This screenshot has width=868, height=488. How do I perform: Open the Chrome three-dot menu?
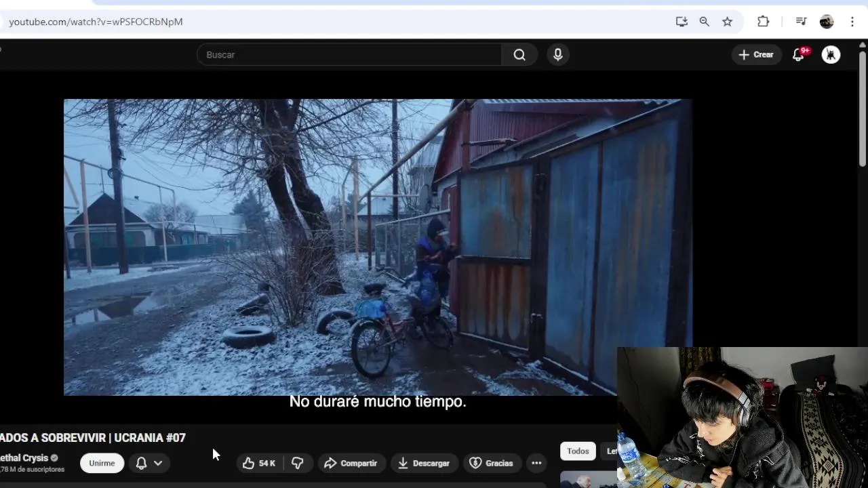coord(852,22)
